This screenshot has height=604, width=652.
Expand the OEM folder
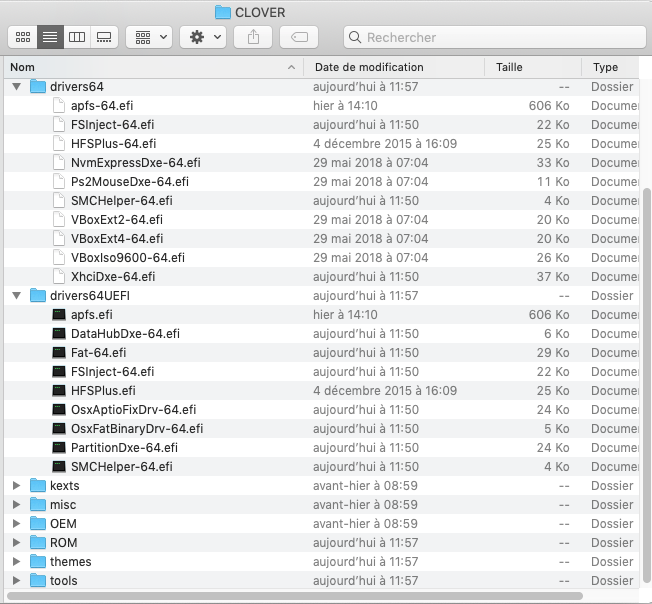pos(17,524)
